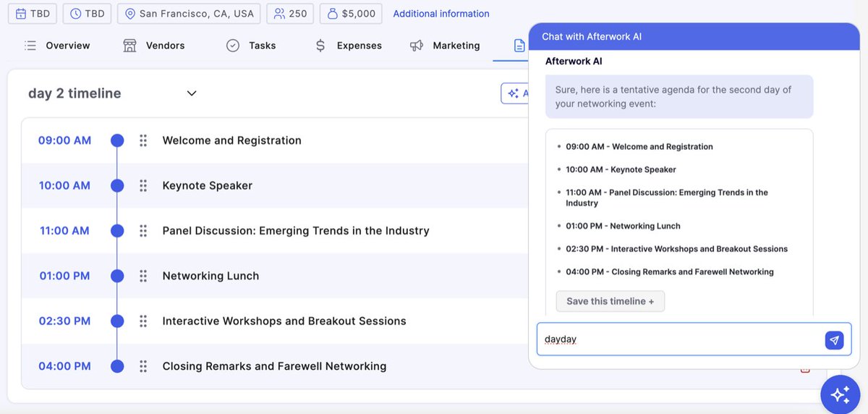Image resolution: width=868 pixels, height=414 pixels.
Task: Click chat bullet 01:00 PM - Networking Lunch
Action: coord(624,226)
